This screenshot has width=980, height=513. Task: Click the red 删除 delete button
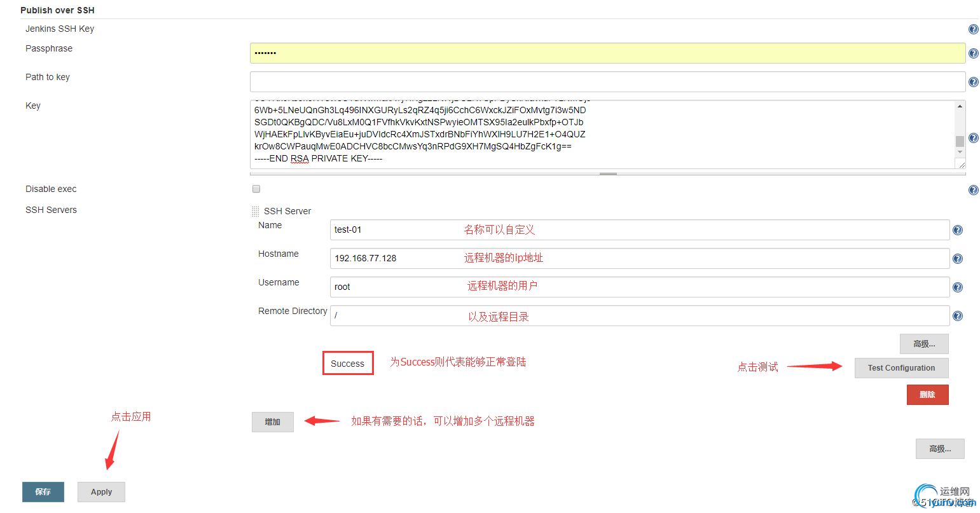click(x=927, y=395)
